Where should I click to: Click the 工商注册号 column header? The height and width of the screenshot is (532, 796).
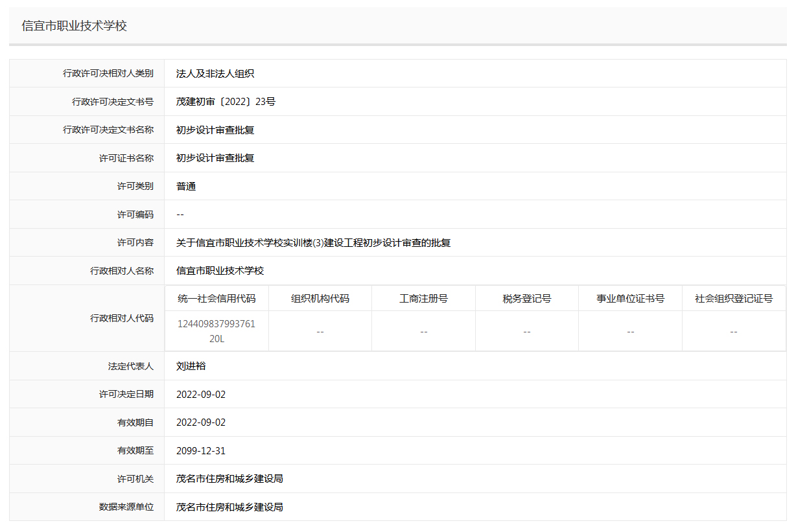pos(423,299)
